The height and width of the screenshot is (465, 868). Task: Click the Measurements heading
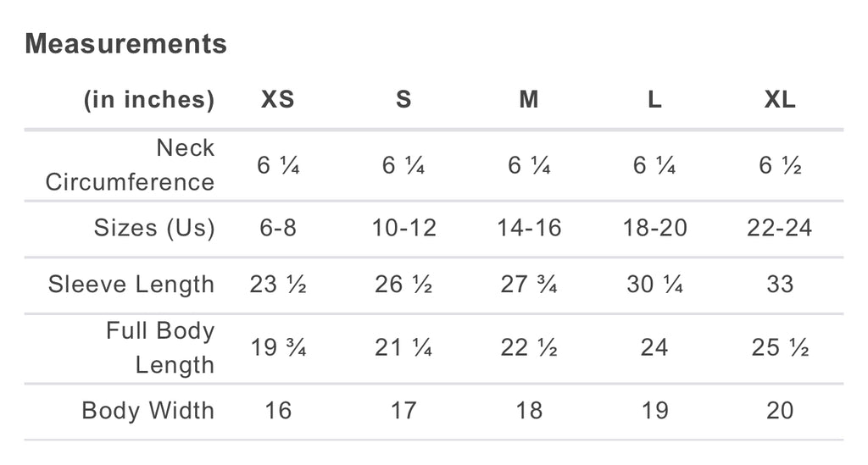[x=125, y=44]
